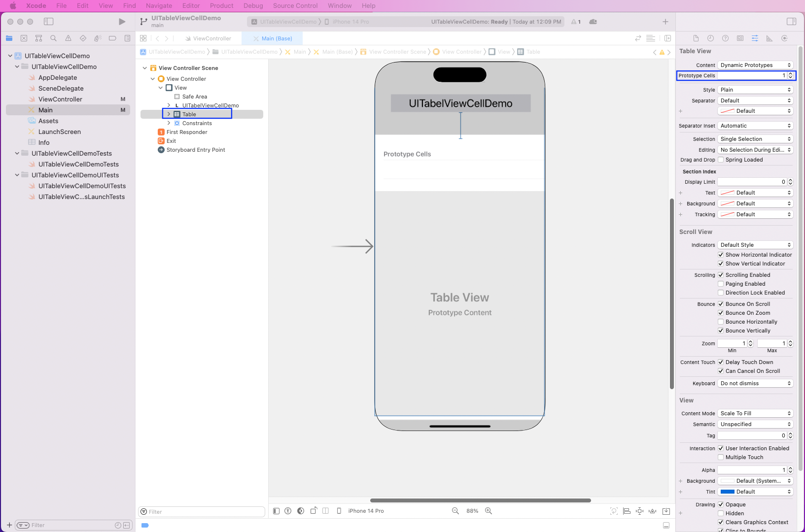
Task: Open the Editor menu
Action: point(191,6)
